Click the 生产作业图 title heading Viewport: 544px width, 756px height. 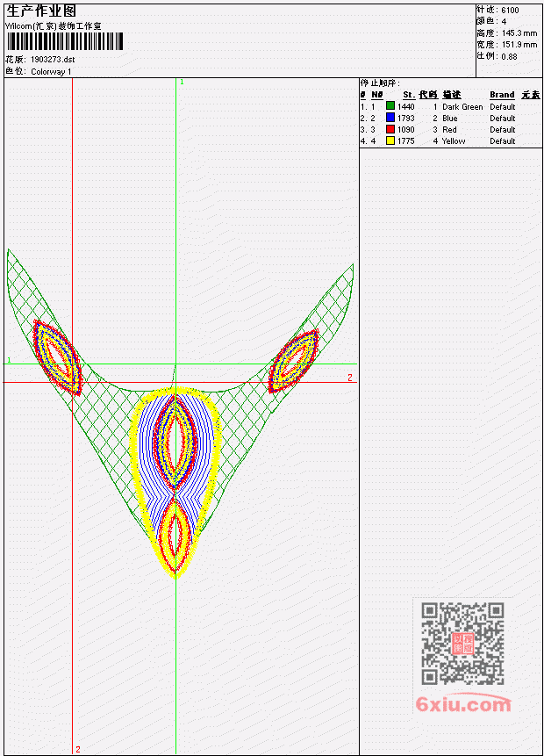(41, 11)
